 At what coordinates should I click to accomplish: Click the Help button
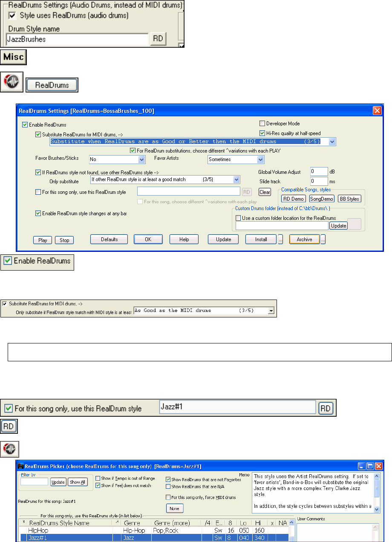click(184, 239)
